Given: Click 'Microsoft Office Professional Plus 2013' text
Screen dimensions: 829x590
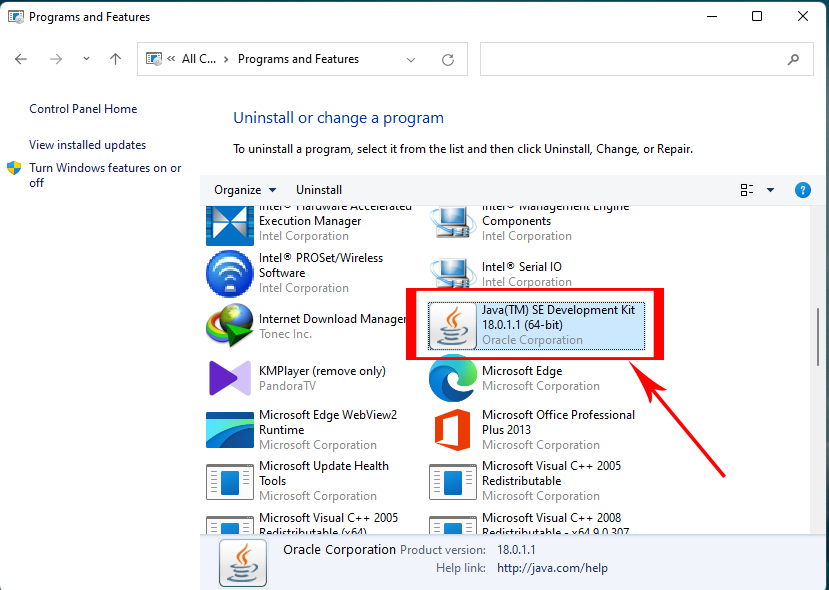Looking at the screenshot, I should (558, 422).
